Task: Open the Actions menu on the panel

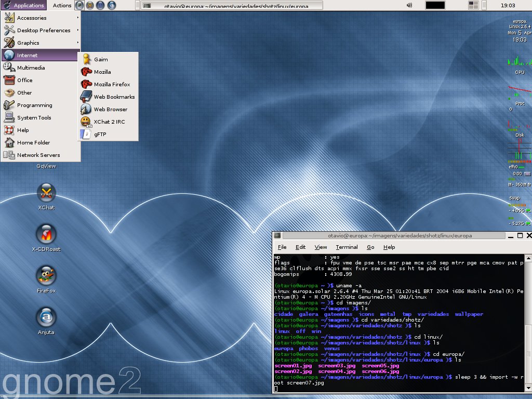Action: [62, 5]
